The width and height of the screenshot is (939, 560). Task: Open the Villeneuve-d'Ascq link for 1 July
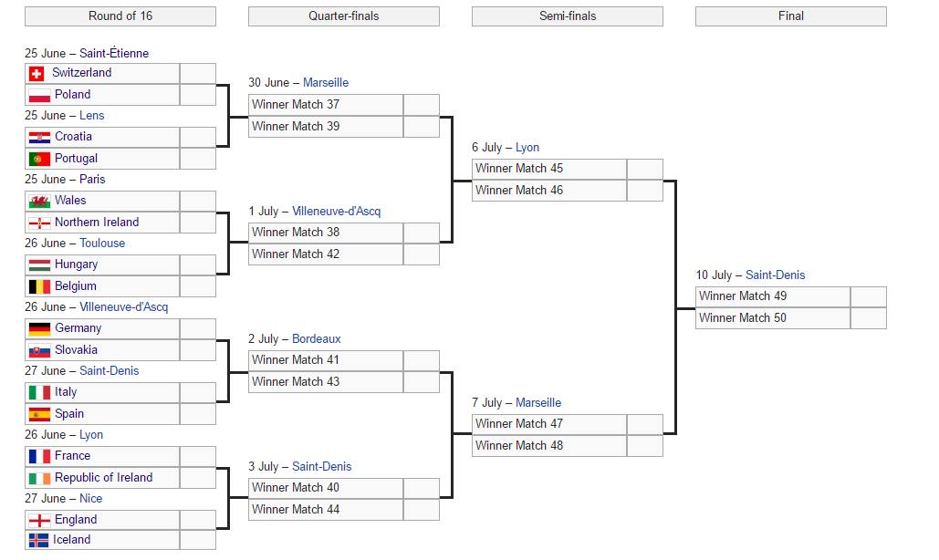coord(336,212)
